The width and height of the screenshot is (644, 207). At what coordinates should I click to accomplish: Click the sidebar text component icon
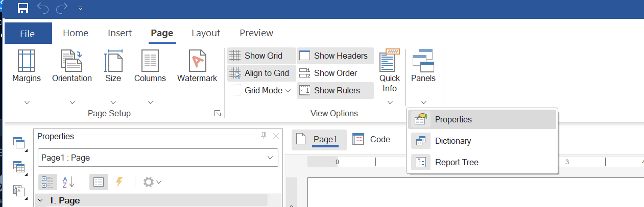pyautogui.click(x=19, y=191)
